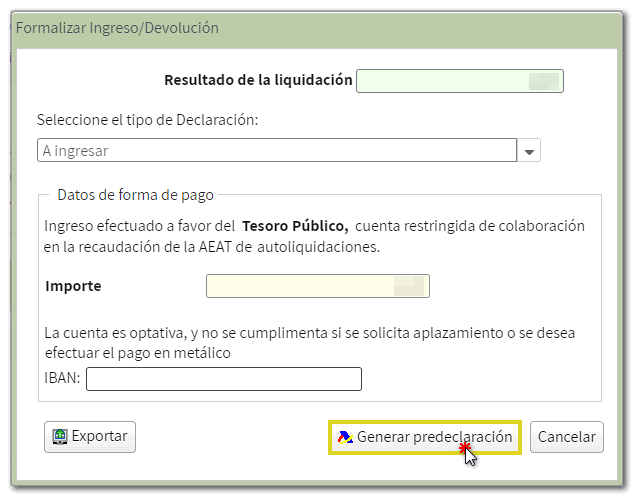Select the 'A ingresar' combo box field
This screenshot has height=497, width=634.
[x=276, y=151]
